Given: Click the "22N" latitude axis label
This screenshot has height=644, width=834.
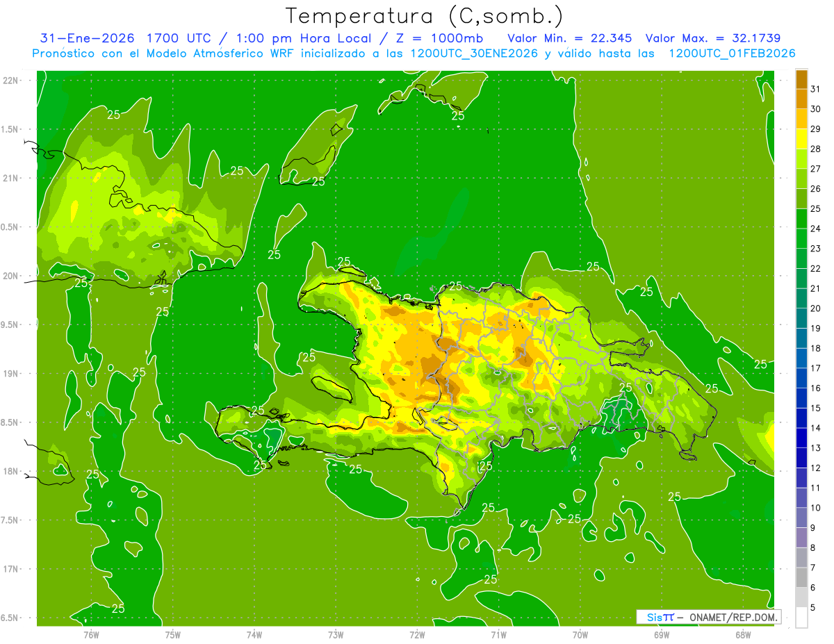Looking at the screenshot, I should coord(12,80).
